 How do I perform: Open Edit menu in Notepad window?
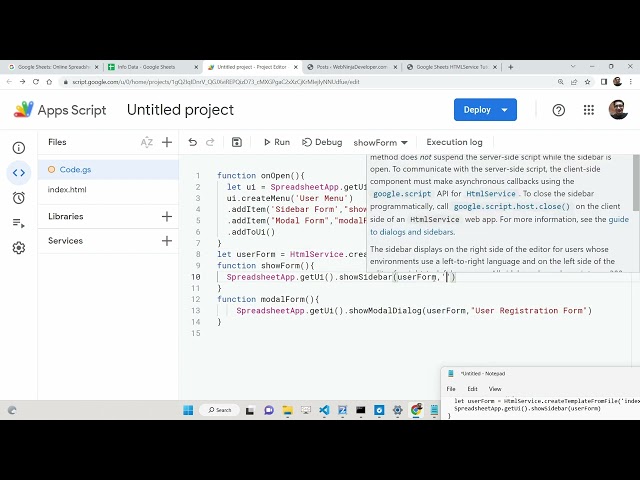[472, 389]
